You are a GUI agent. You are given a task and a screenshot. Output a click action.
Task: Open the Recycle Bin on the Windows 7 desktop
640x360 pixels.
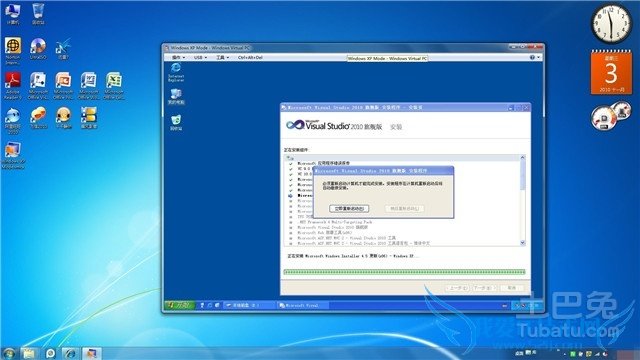point(38,13)
